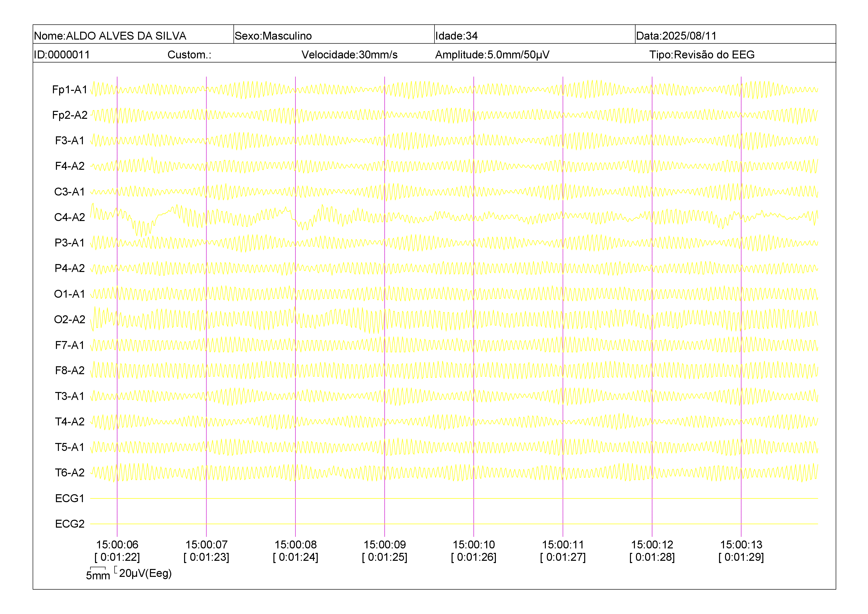Image resolution: width=868 pixels, height=614 pixels.
Task: Select the T3-A1 channel label
Action: (x=70, y=396)
